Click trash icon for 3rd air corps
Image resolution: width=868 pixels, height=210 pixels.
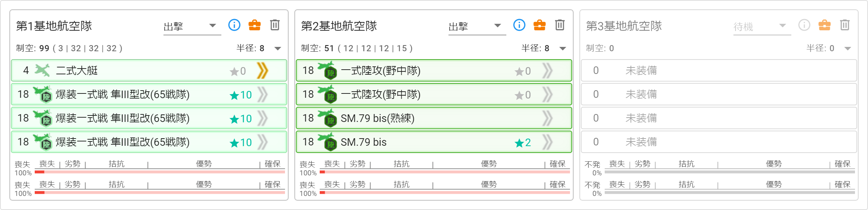(x=844, y=25)
